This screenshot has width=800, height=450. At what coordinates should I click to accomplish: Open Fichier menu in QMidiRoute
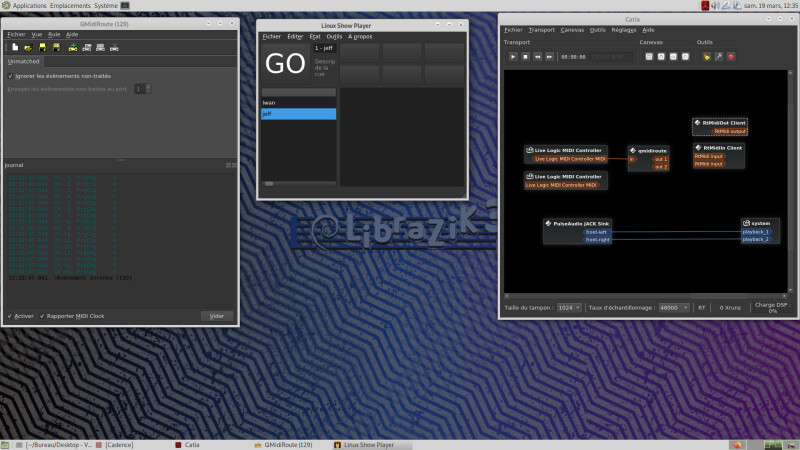tap(16, 35)
